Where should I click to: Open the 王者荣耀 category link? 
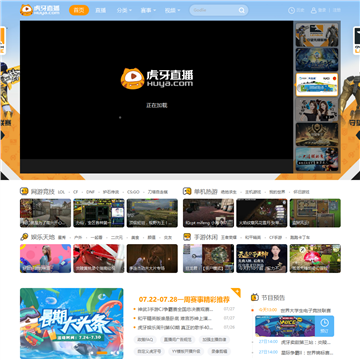(x=229, y=238)
